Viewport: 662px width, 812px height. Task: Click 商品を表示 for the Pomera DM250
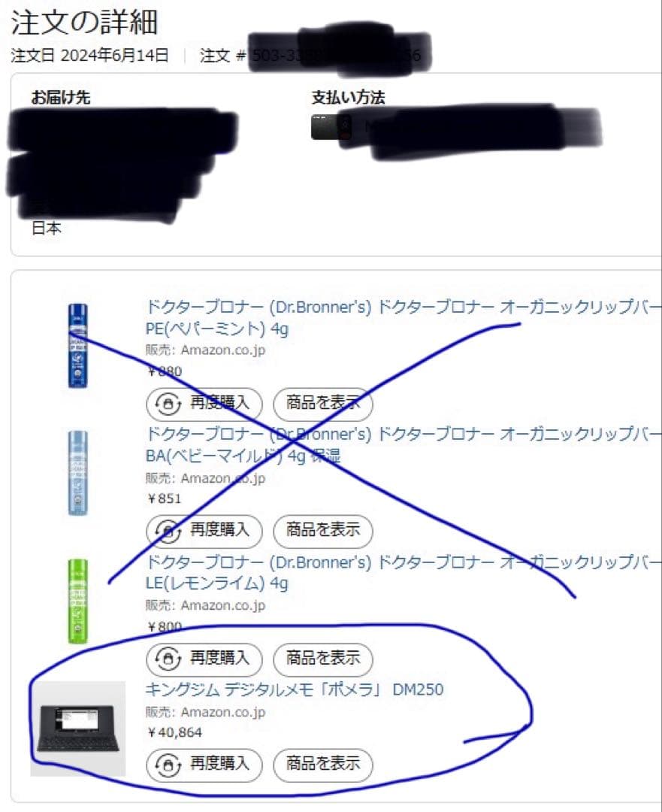coord(322,765)
